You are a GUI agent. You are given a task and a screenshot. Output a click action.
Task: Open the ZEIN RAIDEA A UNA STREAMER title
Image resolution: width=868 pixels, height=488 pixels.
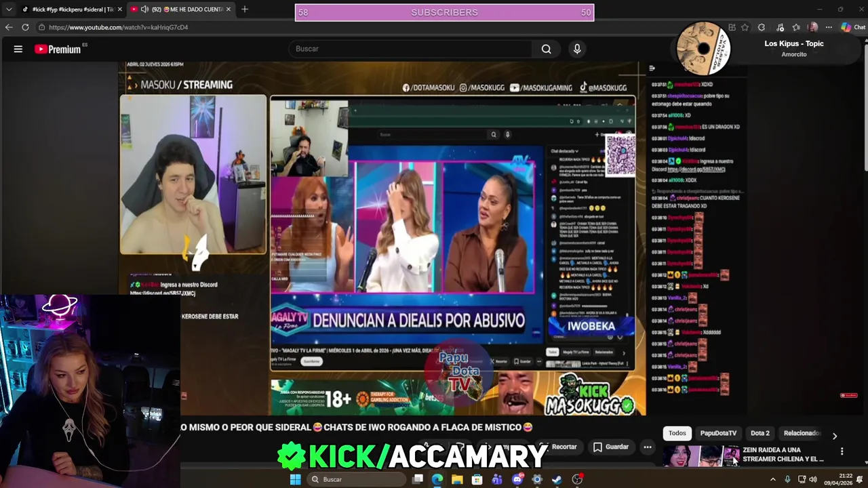point(783,454)
